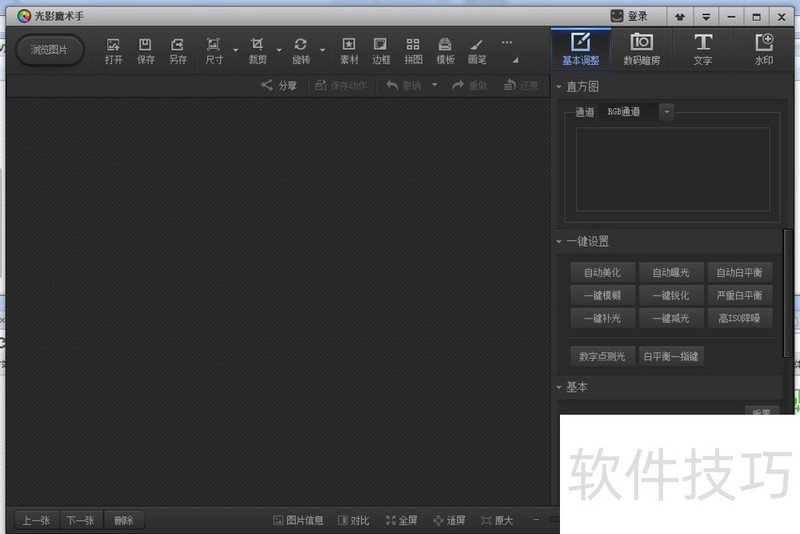The height and width of the screenshot is (534, 800).
Task: Expand the 旋转 rotate dropdown arrow
Action: point(322,50)
